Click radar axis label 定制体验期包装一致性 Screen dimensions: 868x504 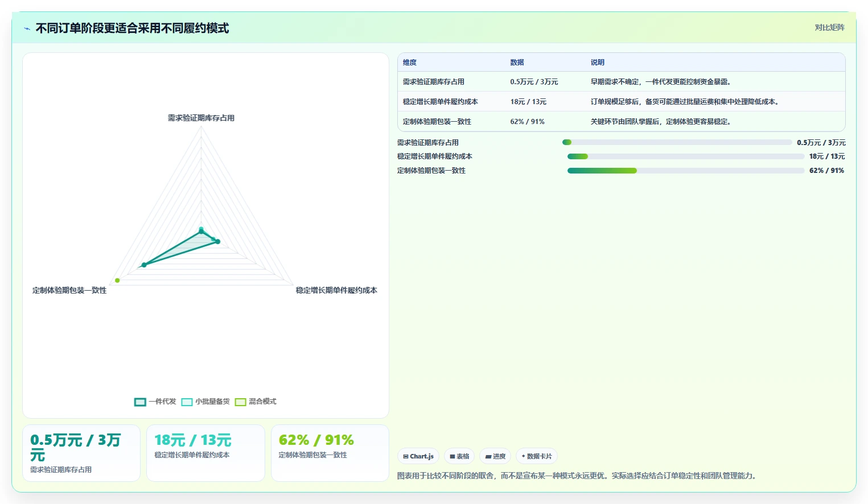click(69, 291)
